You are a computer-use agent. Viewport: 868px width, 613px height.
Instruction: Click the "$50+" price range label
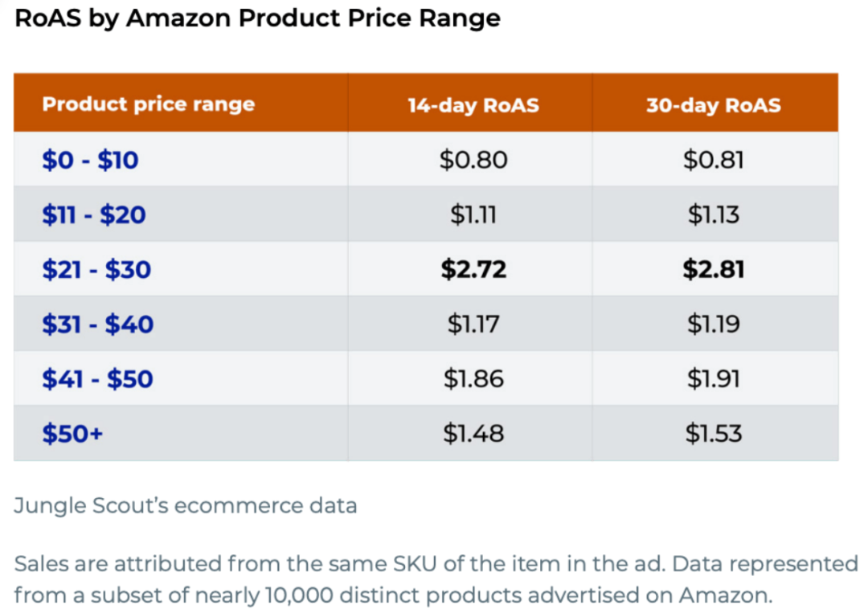[x=72, y=433]
